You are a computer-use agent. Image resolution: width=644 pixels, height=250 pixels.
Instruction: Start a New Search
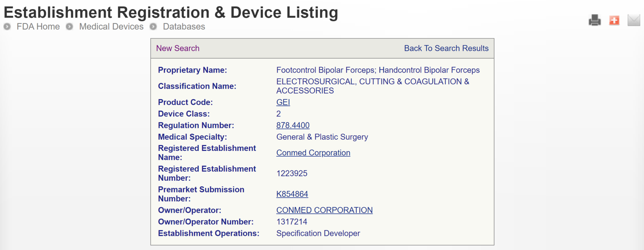point(178,48)
